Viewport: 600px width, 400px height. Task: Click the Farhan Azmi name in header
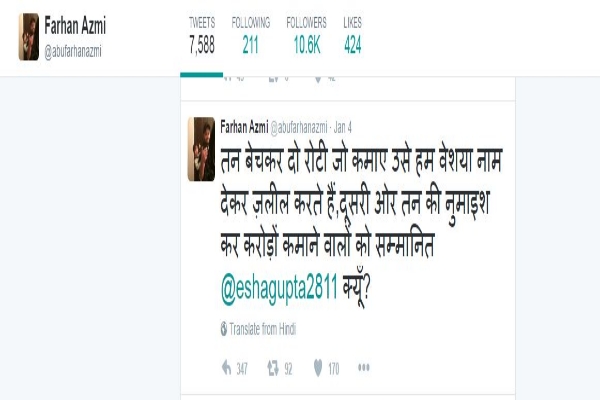coord(75,26)
